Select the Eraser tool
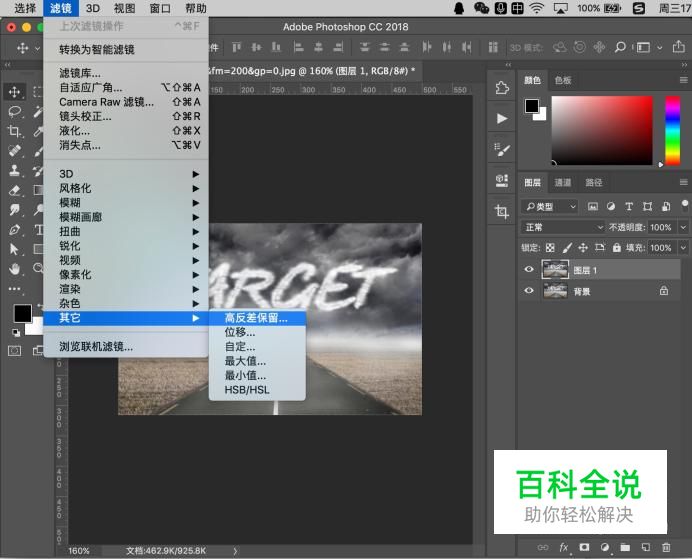The height and width of the screenshot is (559, 692). (15, 190)
